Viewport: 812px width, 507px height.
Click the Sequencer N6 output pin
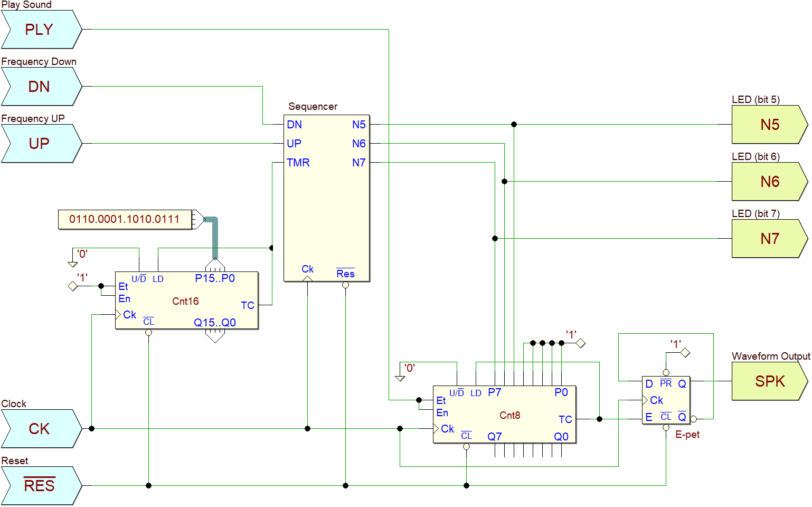(x=359, y=144)
